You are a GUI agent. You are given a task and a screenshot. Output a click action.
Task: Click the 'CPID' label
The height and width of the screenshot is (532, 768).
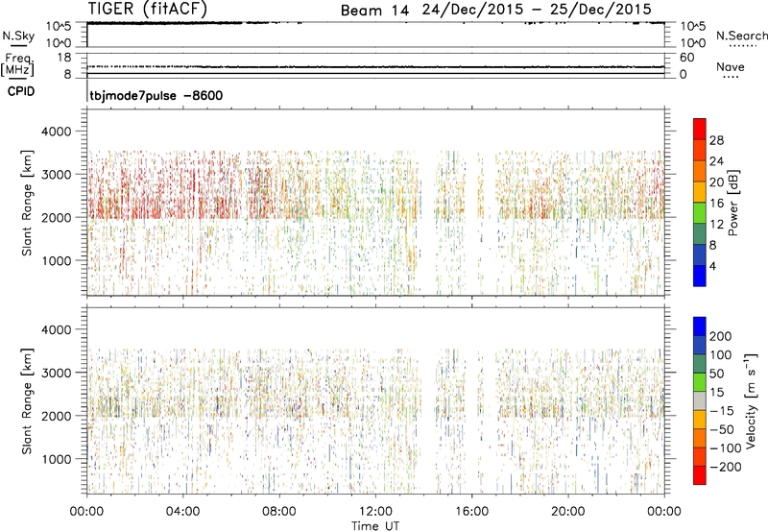pos(21,91)
